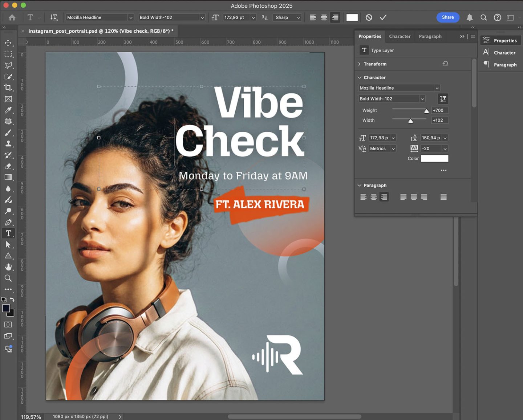Toggle right align text in options bar
Viewport: 523px width, 420px height.
[335, 17]
